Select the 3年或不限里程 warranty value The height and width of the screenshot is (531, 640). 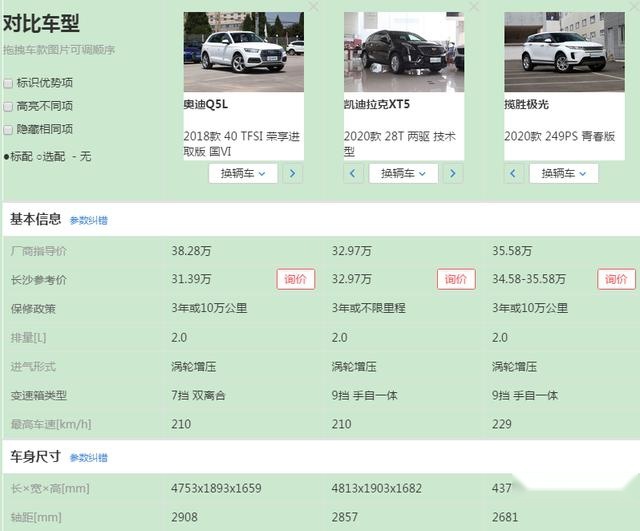(x=369, y=308)
